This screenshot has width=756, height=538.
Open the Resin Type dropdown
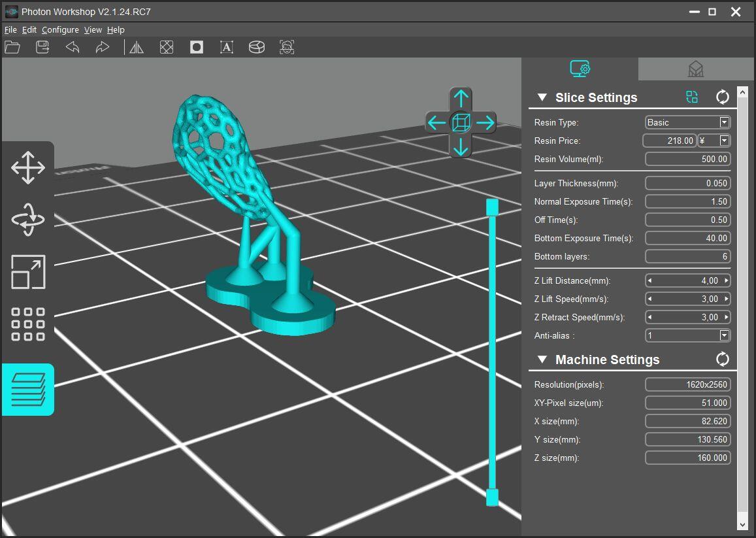coord(724,122)
